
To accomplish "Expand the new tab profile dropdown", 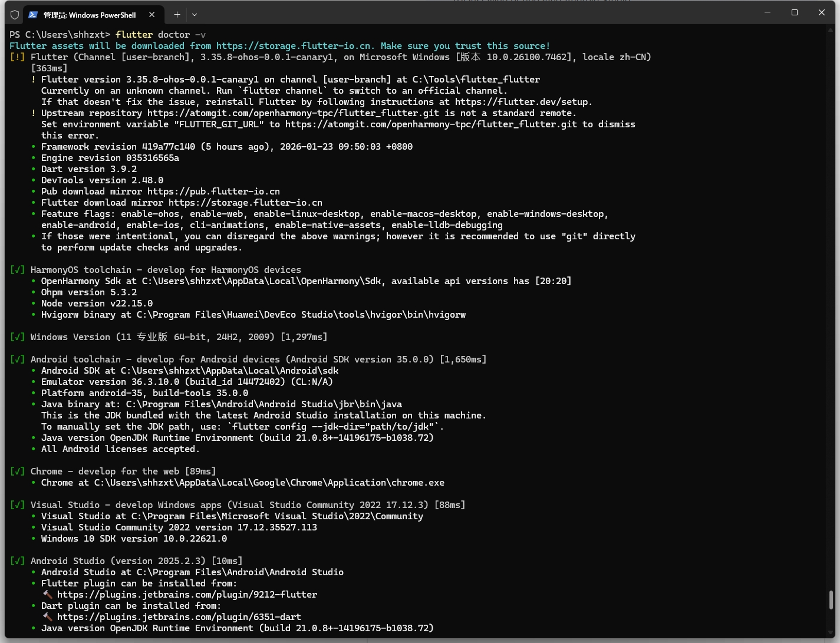I will tap(195, 15).
